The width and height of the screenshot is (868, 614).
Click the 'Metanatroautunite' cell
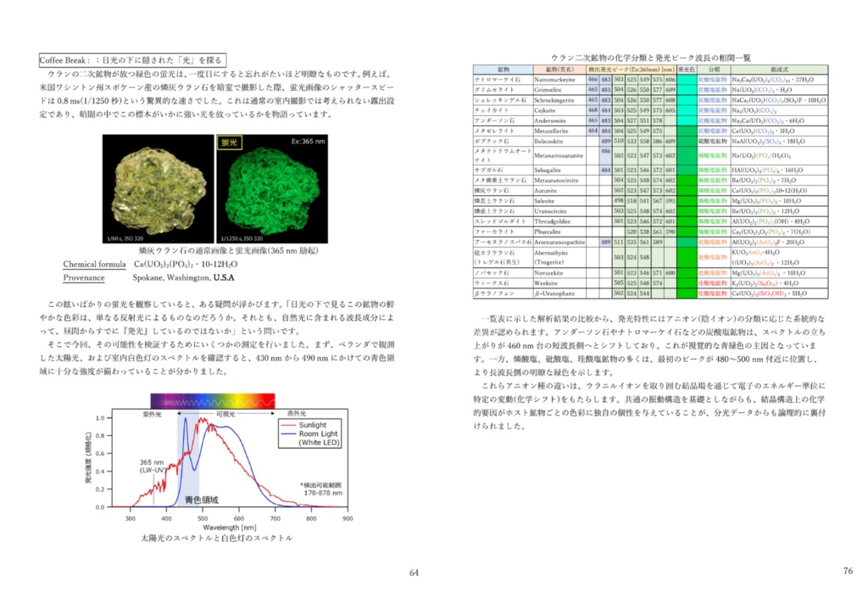559,155
